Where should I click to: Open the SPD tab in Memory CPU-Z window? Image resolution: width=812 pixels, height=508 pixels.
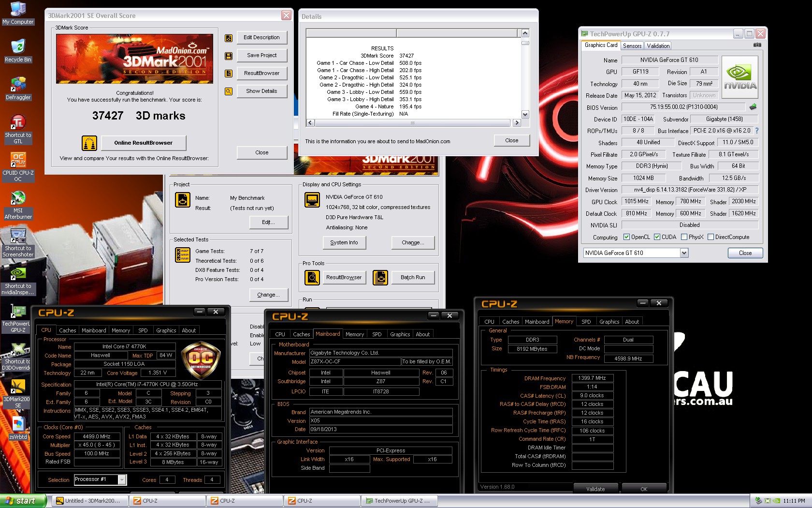tap(586, 322)
